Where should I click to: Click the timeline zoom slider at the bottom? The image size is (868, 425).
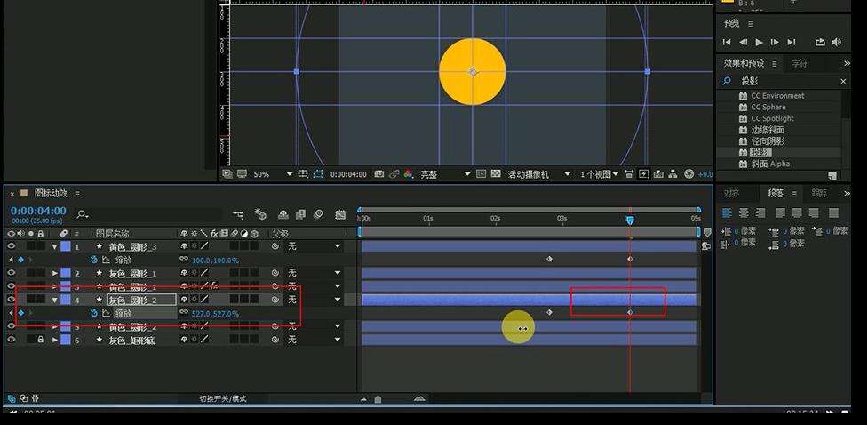pos(378,399)
